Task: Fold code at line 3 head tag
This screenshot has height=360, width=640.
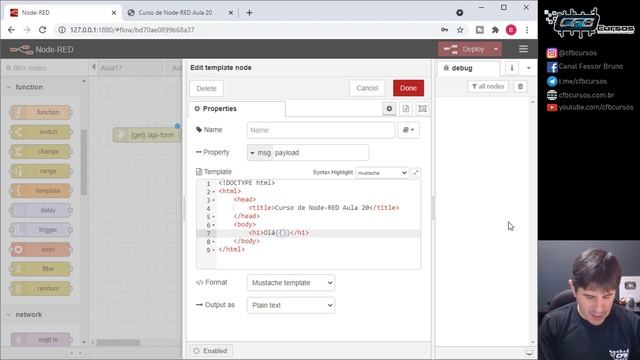Action: coord(213,200)
